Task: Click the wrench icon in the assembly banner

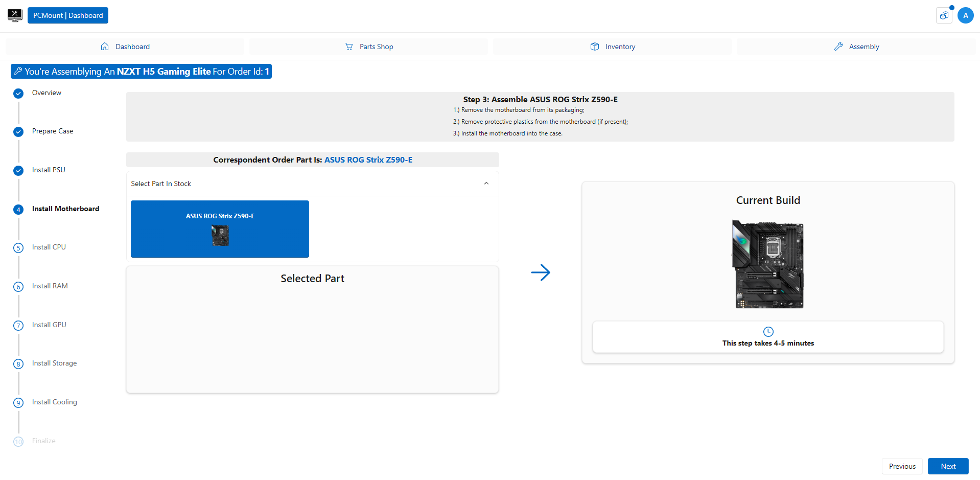Action: pos(18,72)
